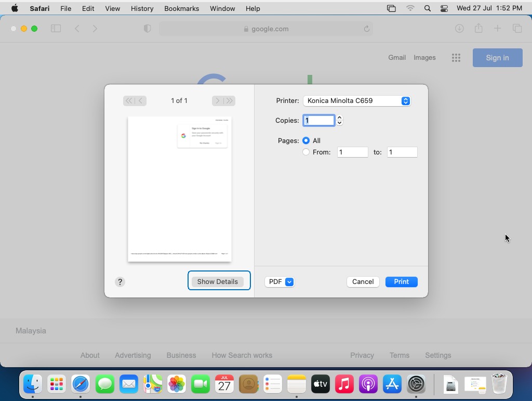The image size is (532, 401).
Task: Open App Store from the Dock
Action: tap(392, 385)
